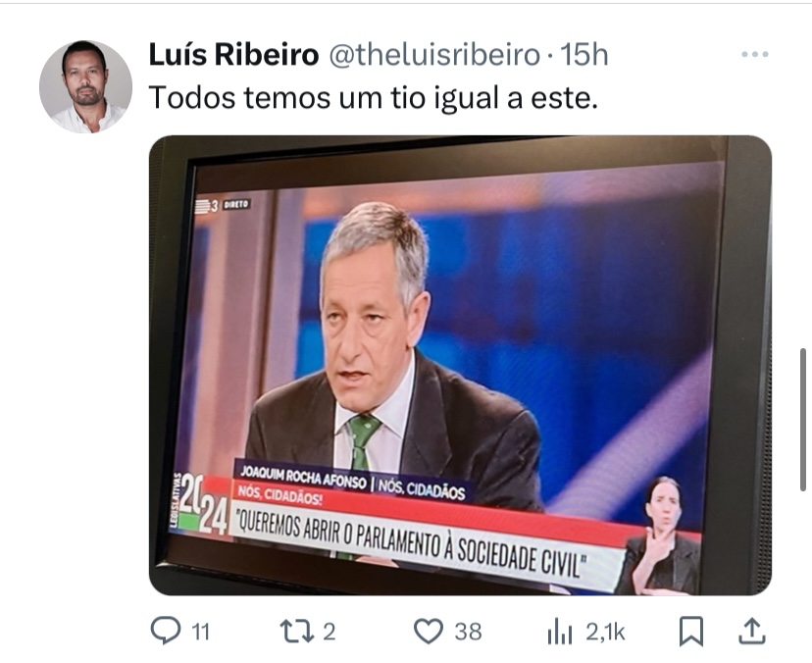Open the reply speech bubble icon
812x663 pixels.
[x=166, y=631]
